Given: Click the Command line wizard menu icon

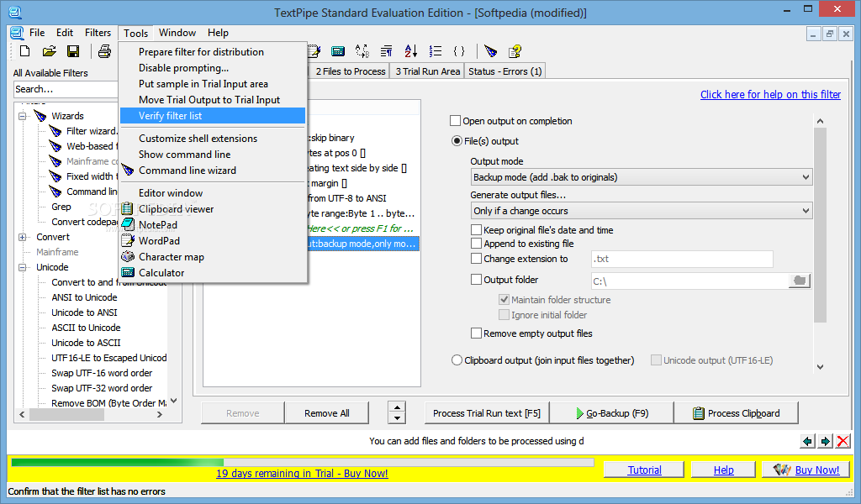Looking at the screenshot, I should tap(128, 170).
